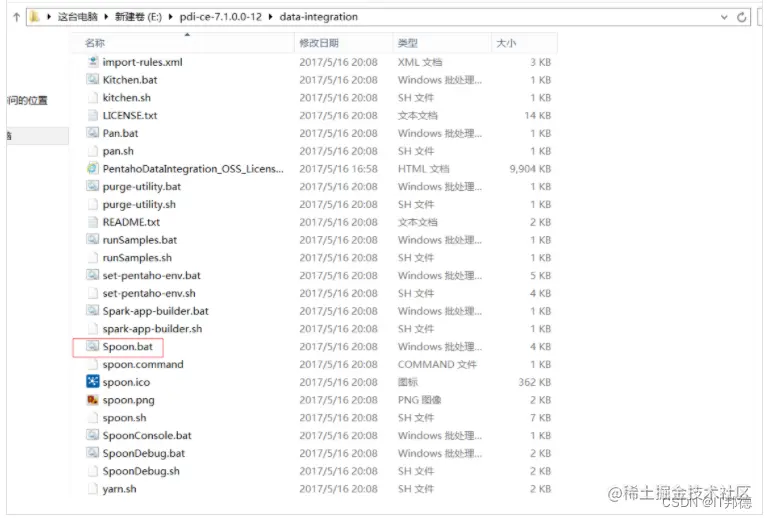Click the 362 KB size value

click(535, 382)
